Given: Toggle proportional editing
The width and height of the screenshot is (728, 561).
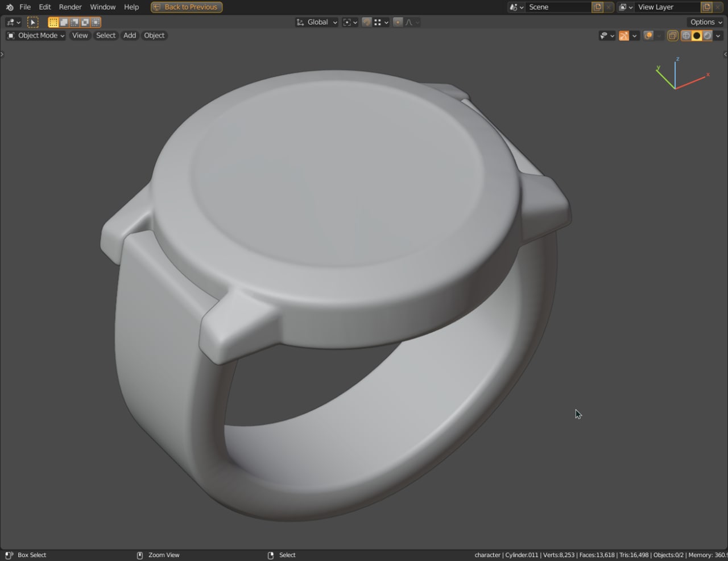Looking at the screenshot, I should tap(398, 22).
